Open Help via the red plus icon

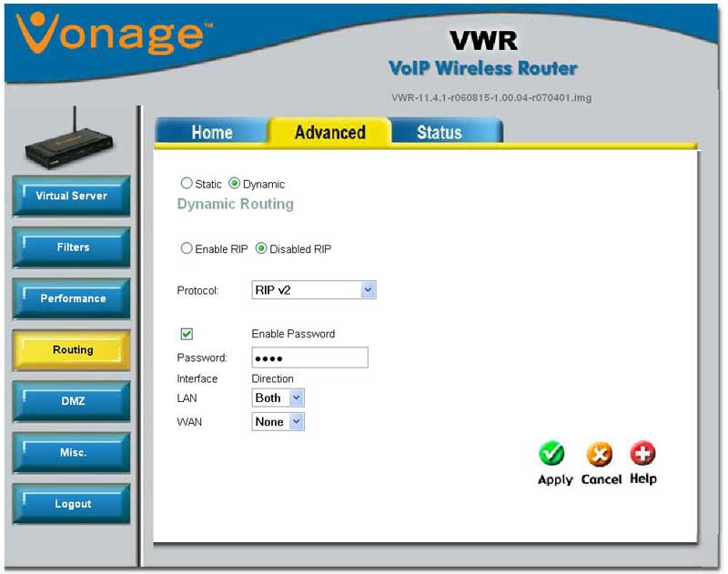click(642, 454)
